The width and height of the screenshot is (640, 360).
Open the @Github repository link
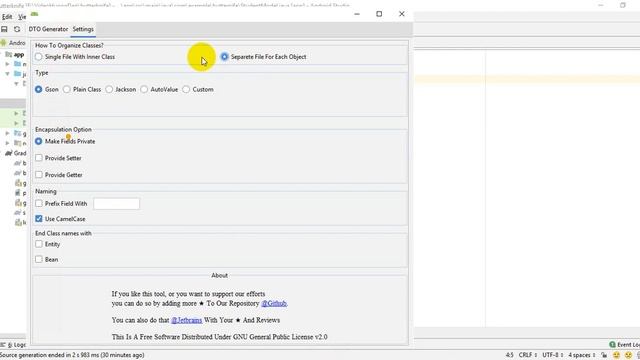click(x=274, y=304)
